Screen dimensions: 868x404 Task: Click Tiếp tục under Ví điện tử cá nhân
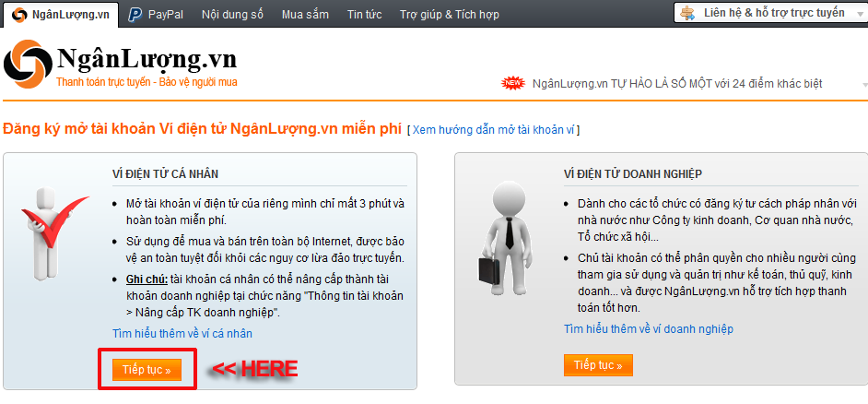pyautogui.click(x=147, y=370)
